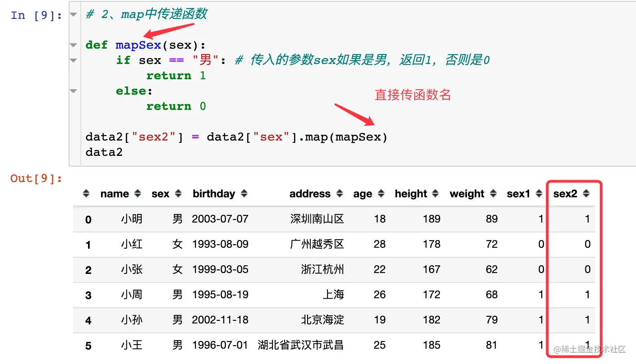Screen dimensions: 636x364
Task: Fold the if sex == 男 block
Action: (74, 60)
